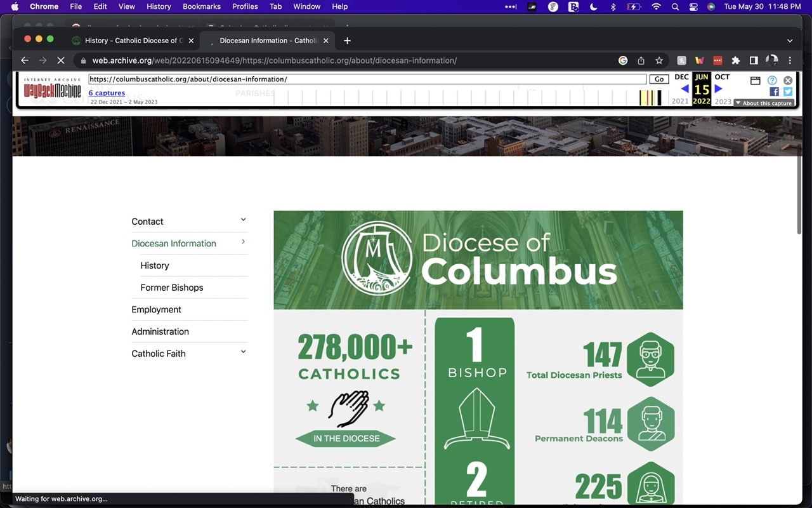The image size is (812, 508).
Task: Click the Wayback Machine logo
Action: pos(52,90)
